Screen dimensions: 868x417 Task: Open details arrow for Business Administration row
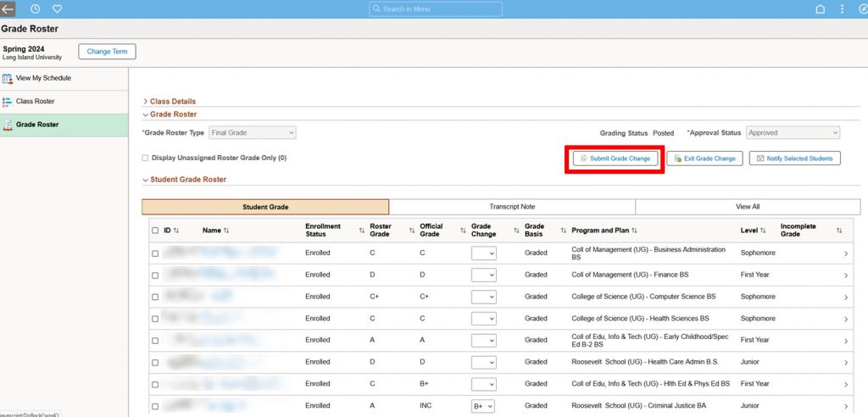[x=846, y=253]
